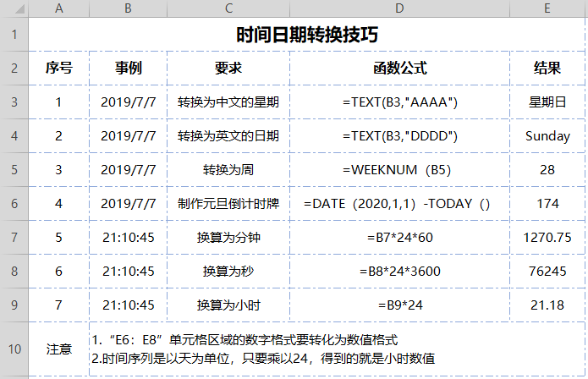Select column B header
Screen dimensions: 588x379
coord(128,8)
